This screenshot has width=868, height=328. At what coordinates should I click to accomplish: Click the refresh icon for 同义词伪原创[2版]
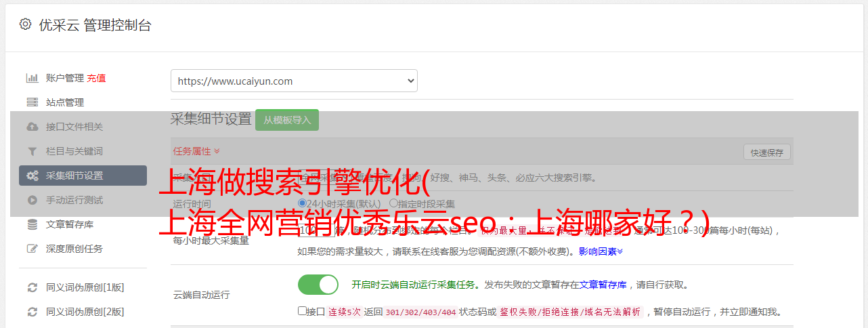coord(32,312)
